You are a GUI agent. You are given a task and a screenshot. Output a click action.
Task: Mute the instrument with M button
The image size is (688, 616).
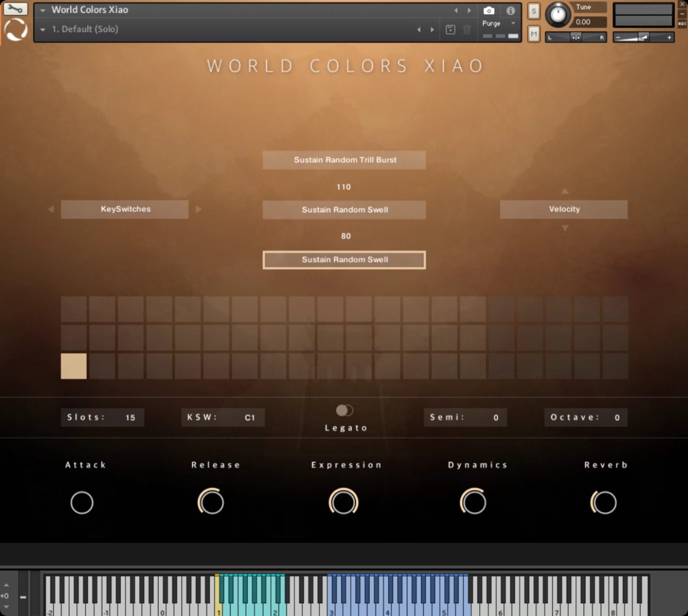(x=534, y=34)
